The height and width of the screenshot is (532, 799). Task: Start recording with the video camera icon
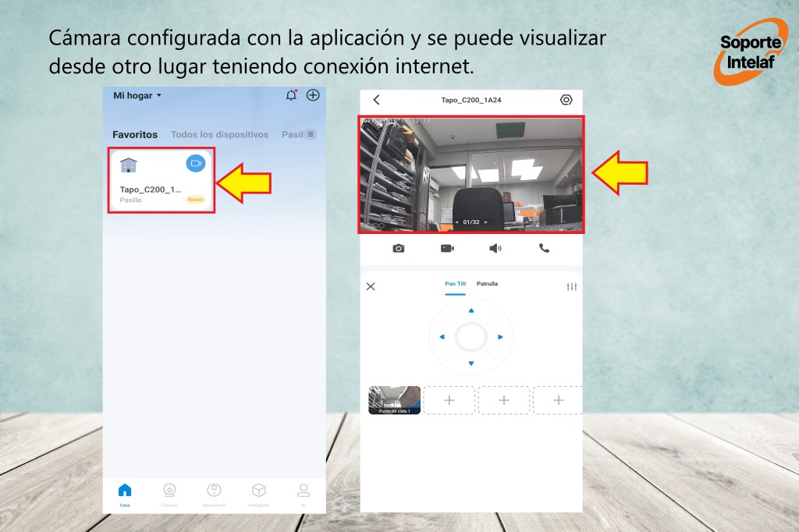click(x=447, y=248)
